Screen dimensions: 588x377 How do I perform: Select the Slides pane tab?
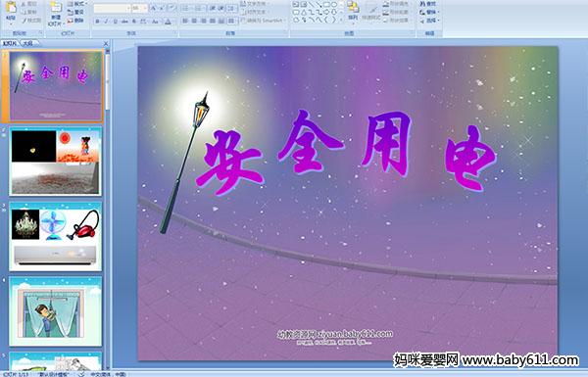pyautogui.click(x=10, y=43)
